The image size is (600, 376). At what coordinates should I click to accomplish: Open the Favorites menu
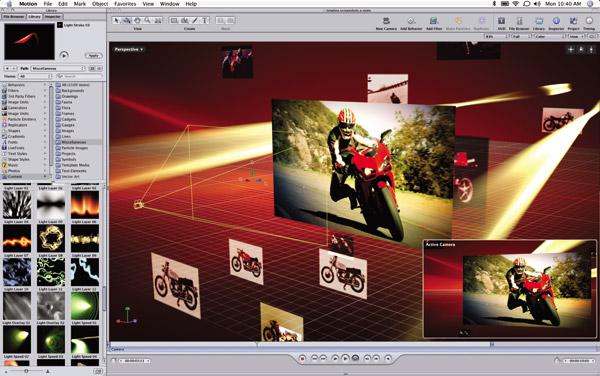tap(125, 4)
